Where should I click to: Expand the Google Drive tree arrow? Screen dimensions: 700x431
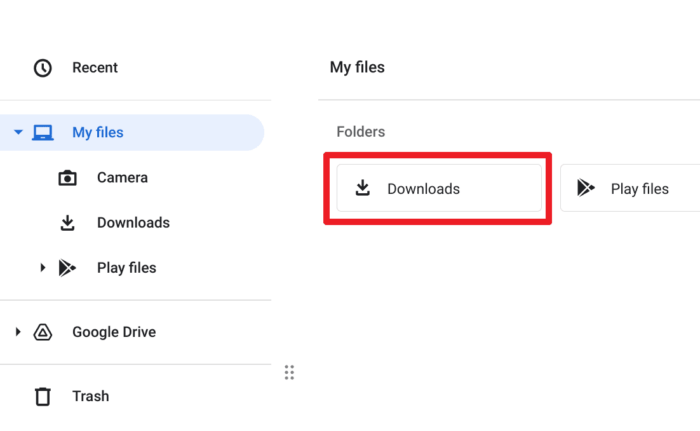click(18, 332)
